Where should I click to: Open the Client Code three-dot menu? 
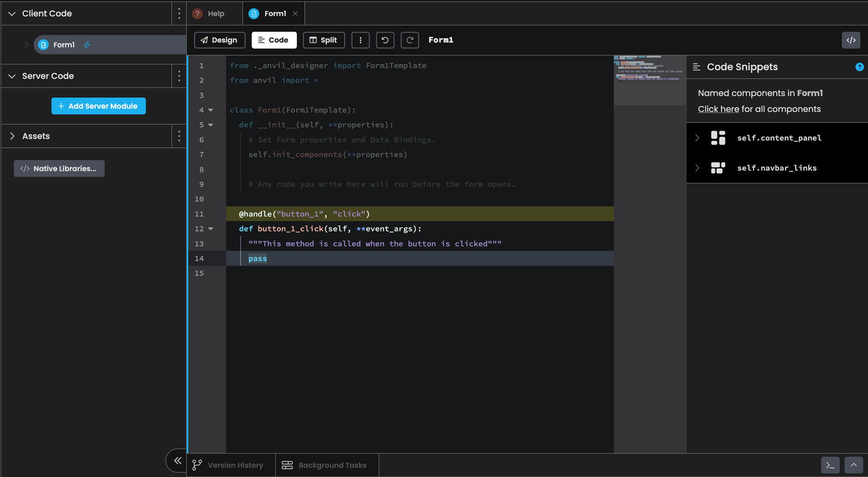pyautogui.click(x=179, y=13)
